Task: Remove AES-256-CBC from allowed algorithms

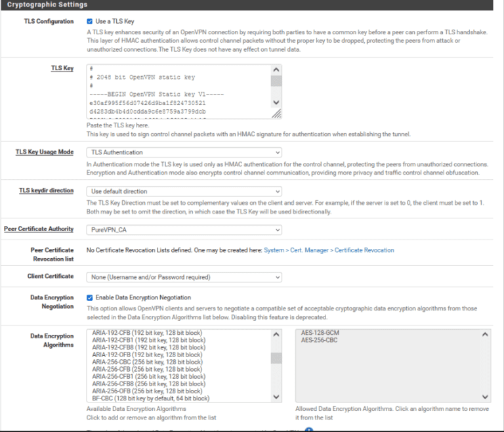Action: (x=320, y=340)
